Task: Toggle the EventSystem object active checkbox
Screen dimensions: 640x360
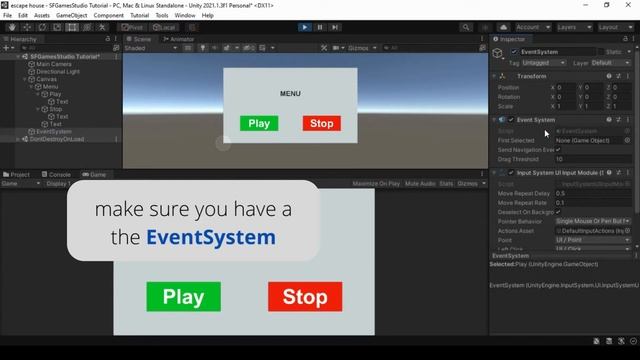Action: point(514,52)
